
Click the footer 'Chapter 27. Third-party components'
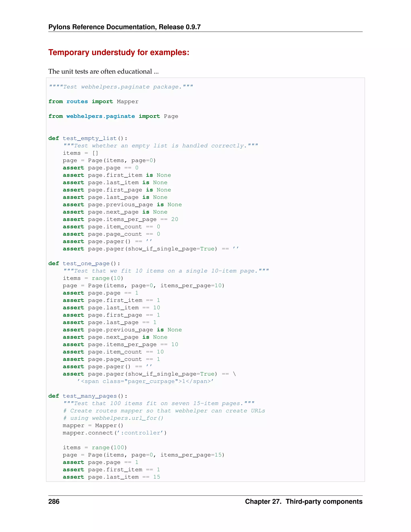pyautogui.click(x=304, y=501)
